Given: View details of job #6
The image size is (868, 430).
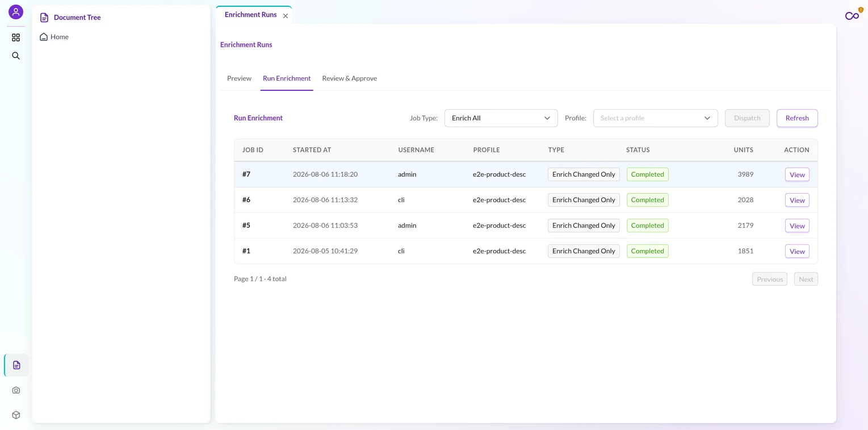Looking at the screenshot, I should (797, 201).
